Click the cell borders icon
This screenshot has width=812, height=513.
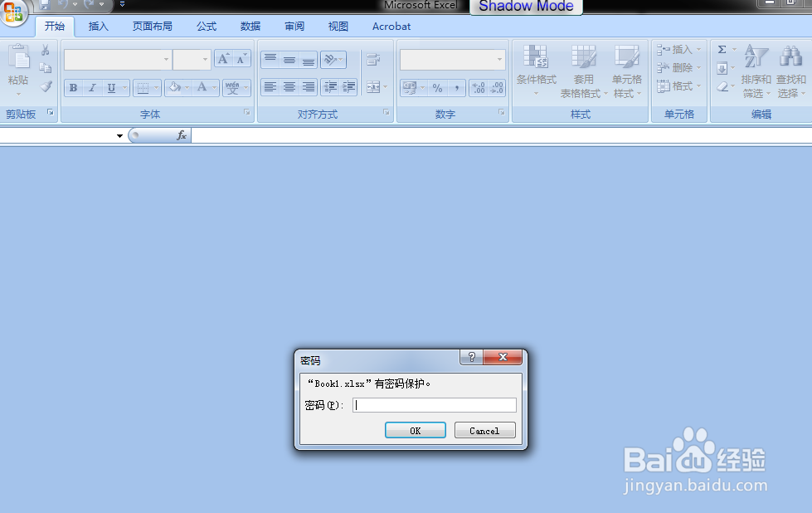(x=143, y=87)
